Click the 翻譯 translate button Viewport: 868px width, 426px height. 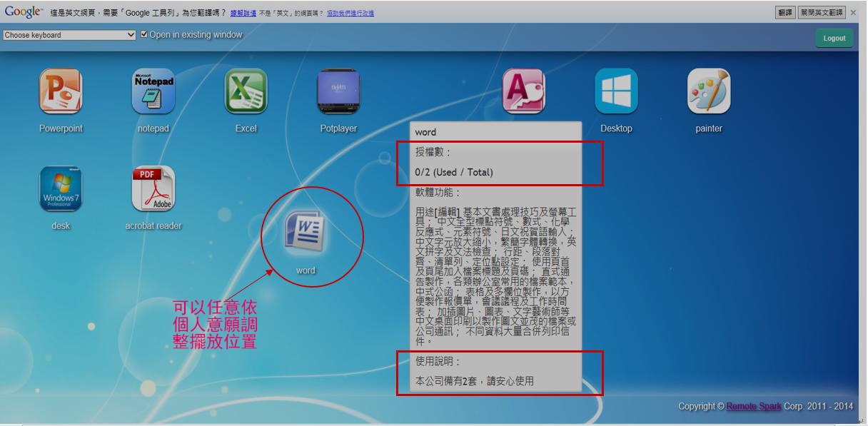pos(784,13)
